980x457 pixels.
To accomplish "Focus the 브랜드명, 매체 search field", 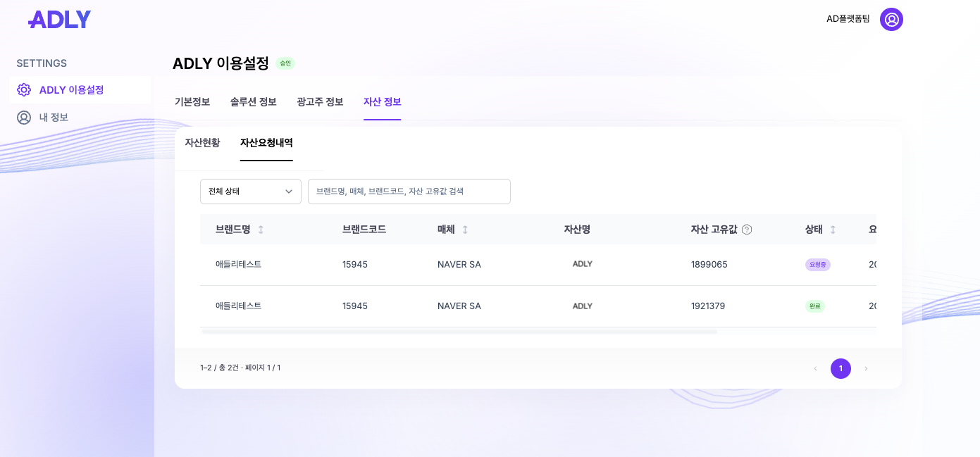I will pos(409,192).
